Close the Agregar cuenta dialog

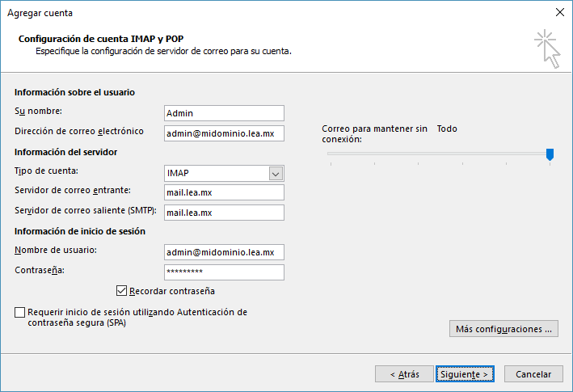point(559,12)
